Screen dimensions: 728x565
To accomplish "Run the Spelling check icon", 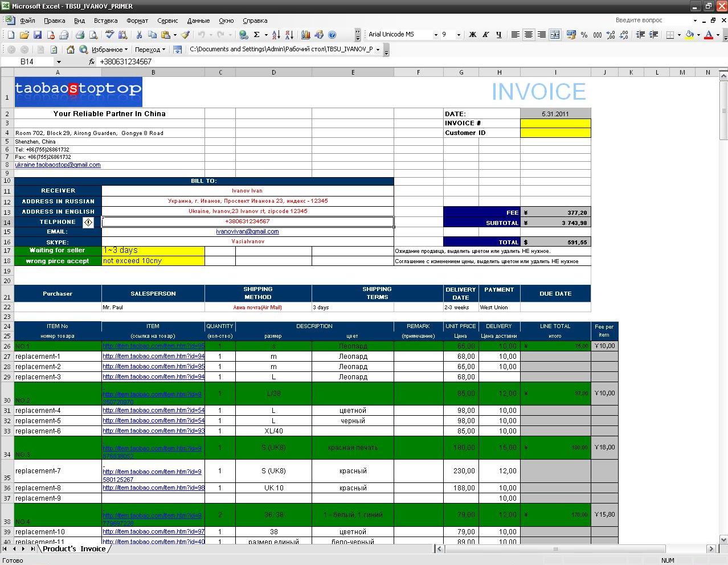I will pyautogui.click(x=111, y=35).
